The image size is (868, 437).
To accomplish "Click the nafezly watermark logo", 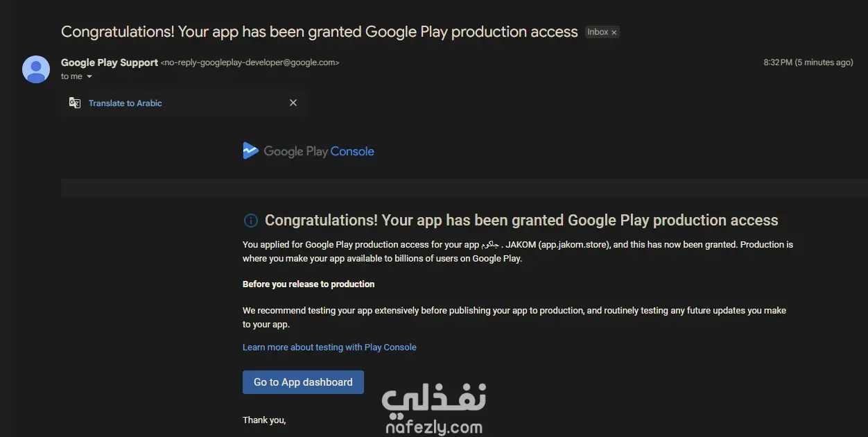I will 434,409.
